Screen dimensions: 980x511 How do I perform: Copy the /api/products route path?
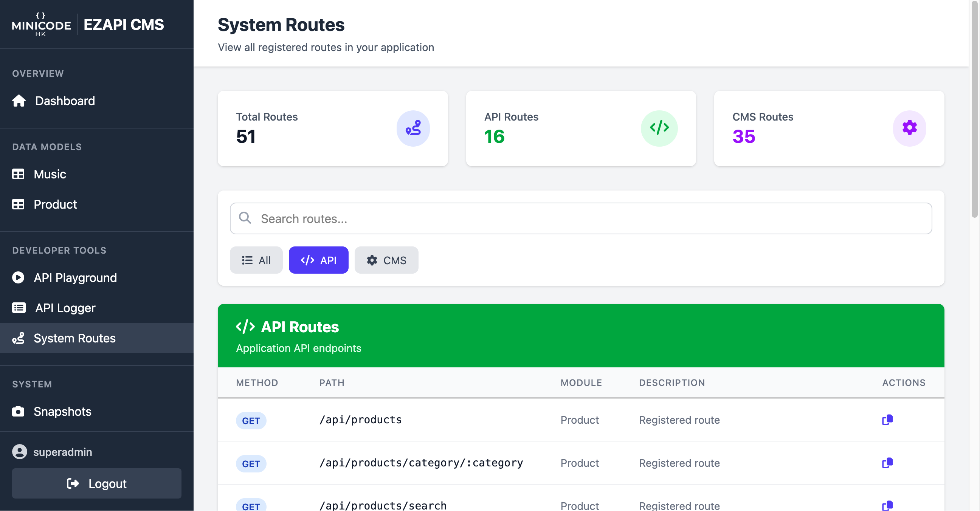(x=887, y=420)
